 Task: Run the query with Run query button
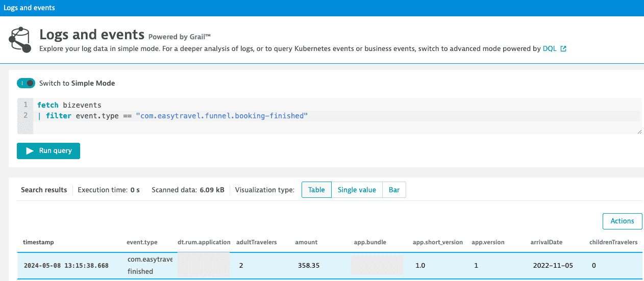[48, 151]
